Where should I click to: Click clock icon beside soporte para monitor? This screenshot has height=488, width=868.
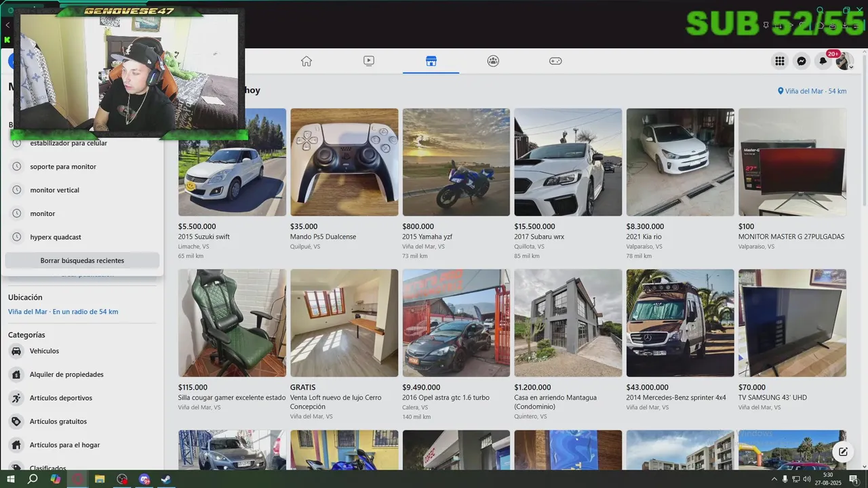[x=17, y=167]
